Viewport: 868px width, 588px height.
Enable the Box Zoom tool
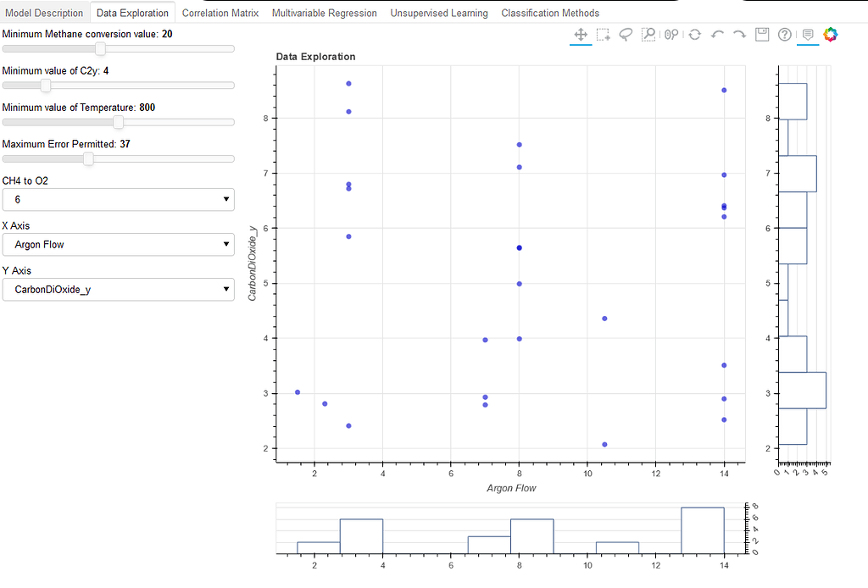(x=648, y=34)
